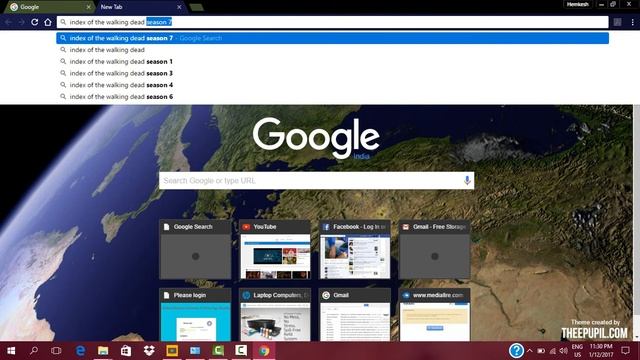Start voice search with the microphone icon
Screen dimensions: 640x360
pos(467,180)
